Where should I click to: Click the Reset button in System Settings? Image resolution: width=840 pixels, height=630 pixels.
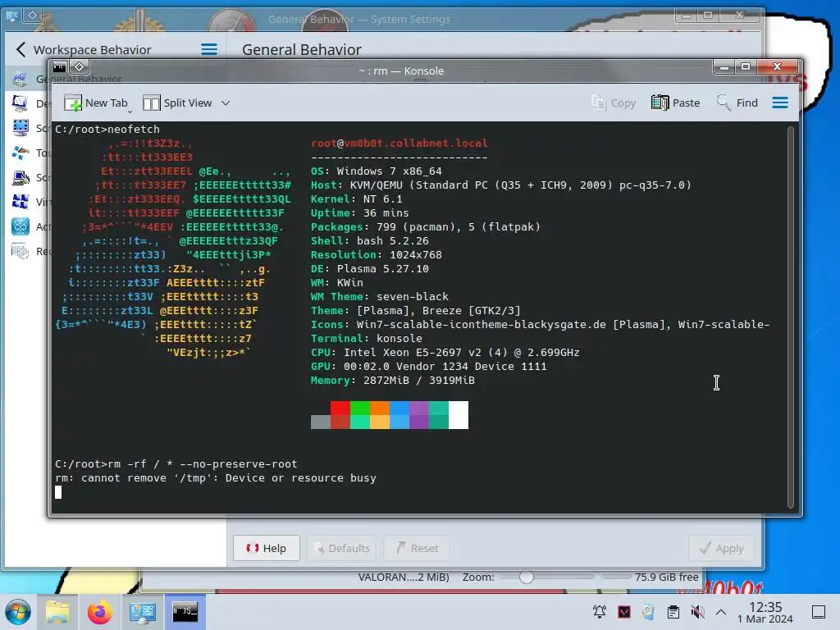click(x=417, y=548)
